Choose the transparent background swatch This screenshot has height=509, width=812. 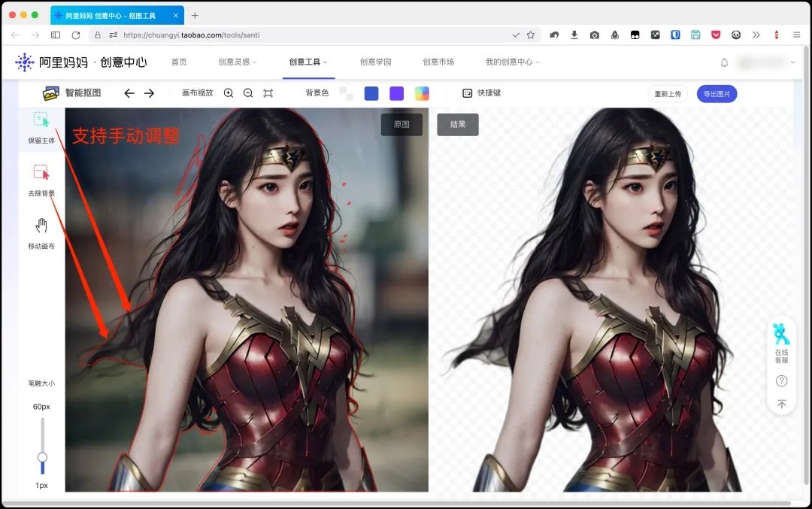(346, 93)
